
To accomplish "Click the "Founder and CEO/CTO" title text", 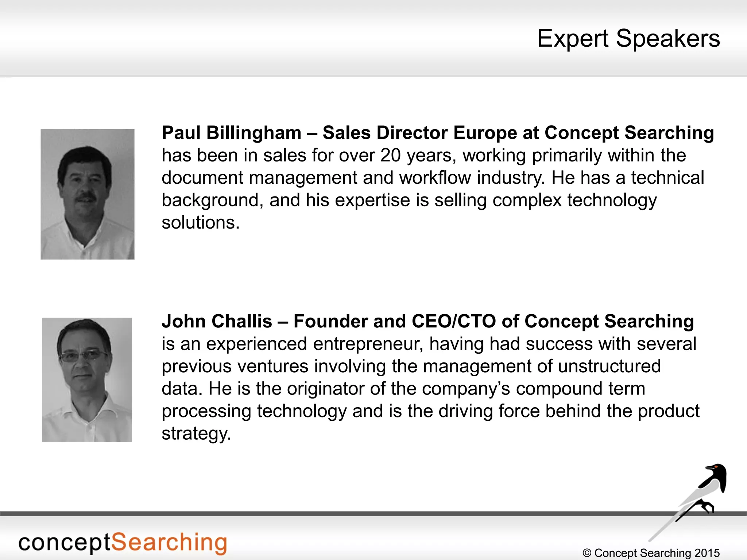I will [395, 321].
